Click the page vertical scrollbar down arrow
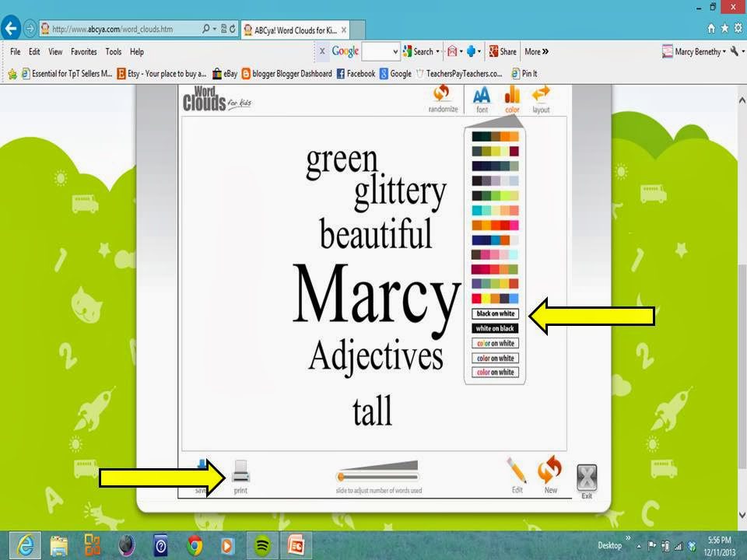 click(742, 515)
